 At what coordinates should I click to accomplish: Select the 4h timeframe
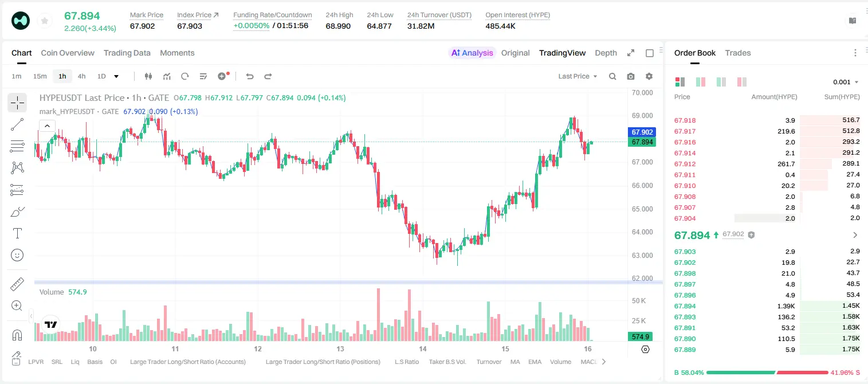pos(81,76)
